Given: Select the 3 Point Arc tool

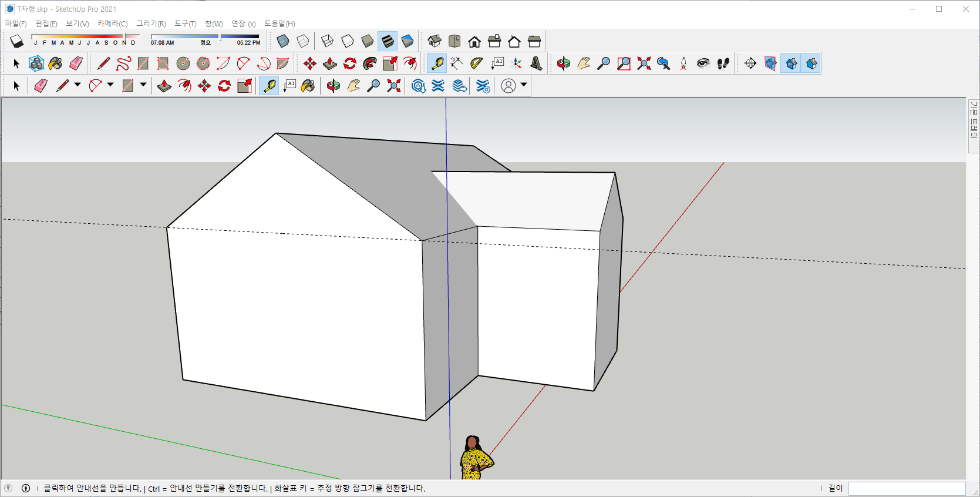Looking at the screenshot, I should click(263, 63).
